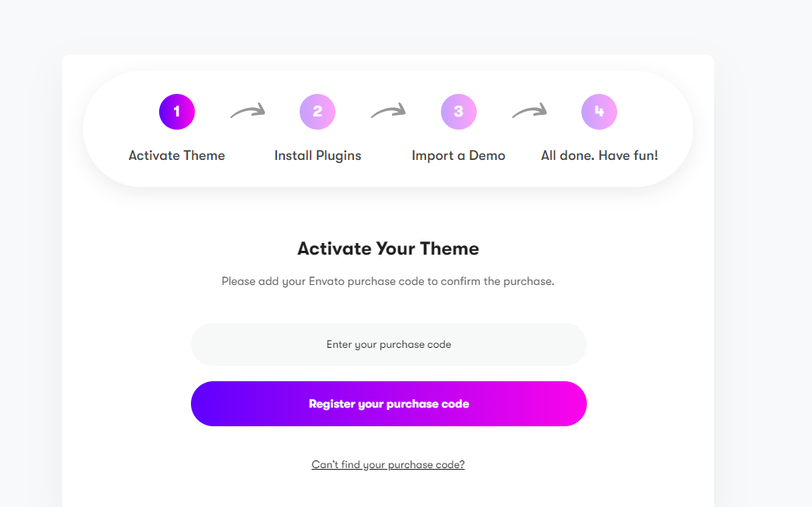Open Can't find your purchase code link
812x507 pixels.
[x=388, y=465]
